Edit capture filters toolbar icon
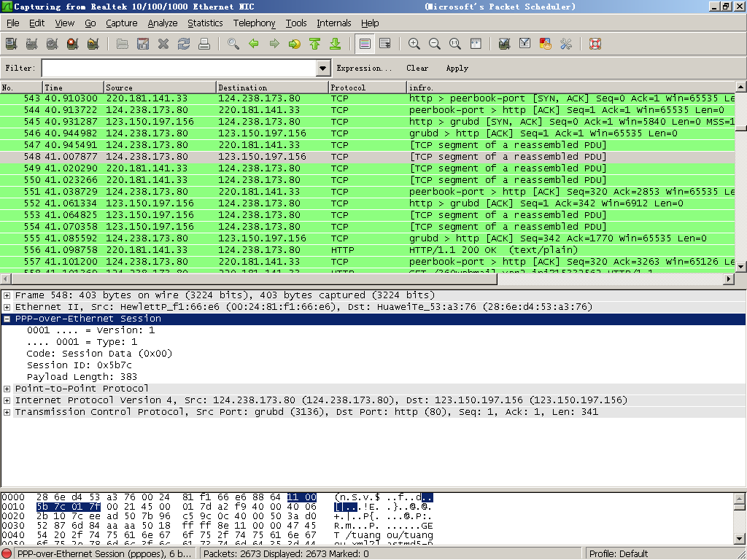 pos(505,44)
